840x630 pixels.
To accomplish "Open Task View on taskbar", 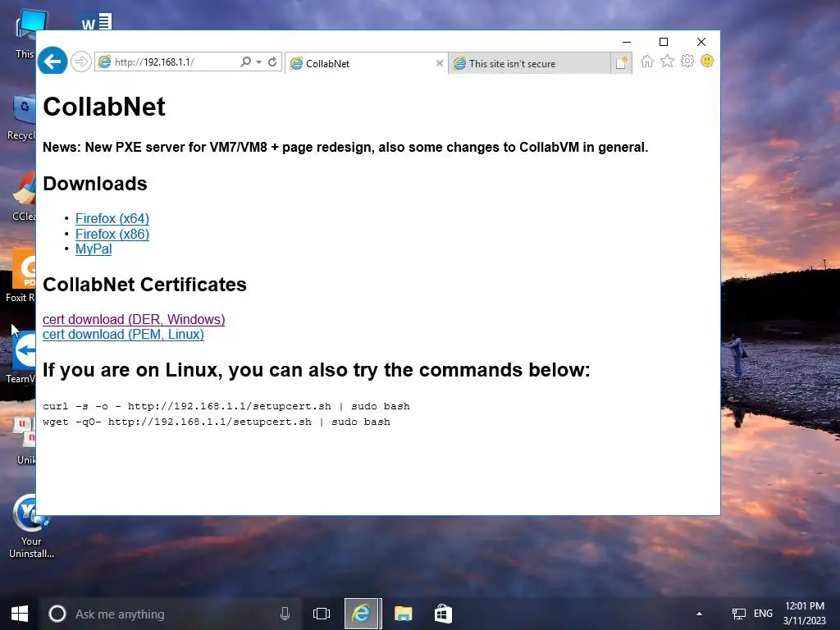I will pyautogui.click(x=322, y=614).
